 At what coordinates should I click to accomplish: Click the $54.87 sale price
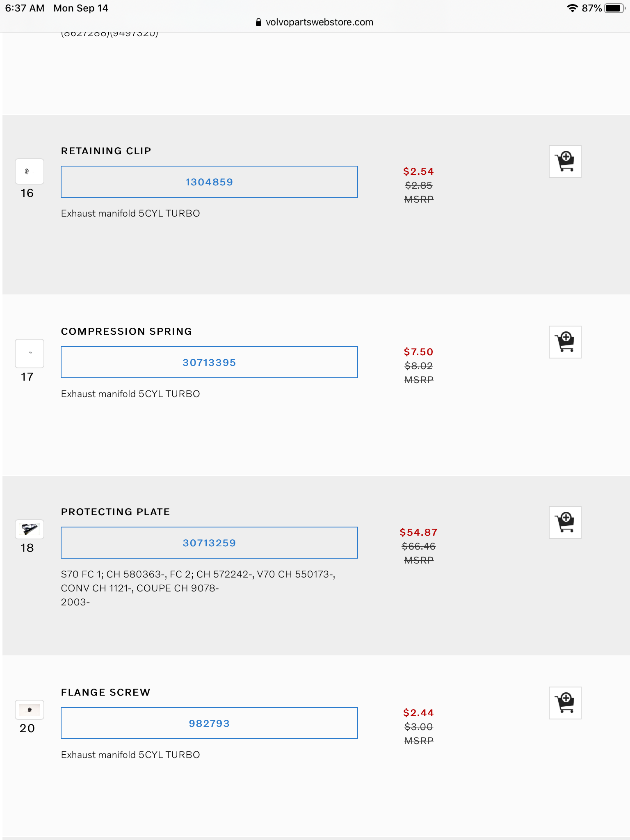tap(418, 532)
